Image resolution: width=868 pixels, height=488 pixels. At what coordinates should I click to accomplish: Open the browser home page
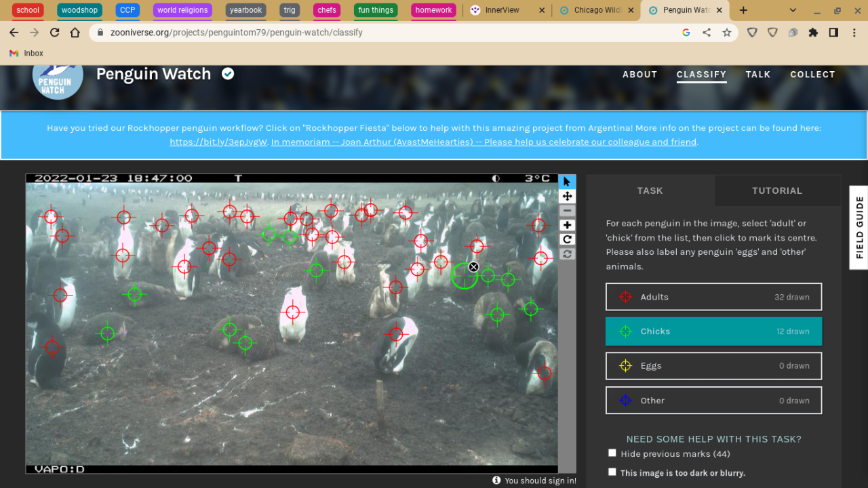pos(75,33)
